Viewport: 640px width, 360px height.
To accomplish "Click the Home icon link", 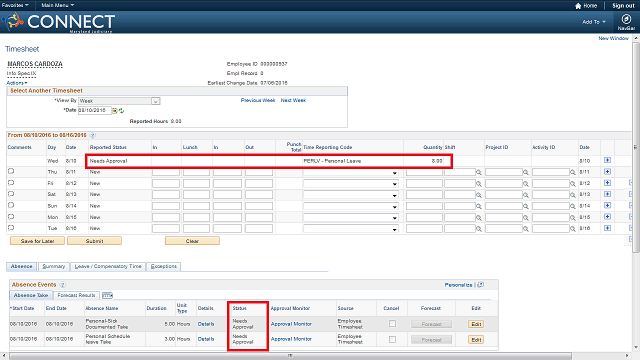I will tap(586, 6).
